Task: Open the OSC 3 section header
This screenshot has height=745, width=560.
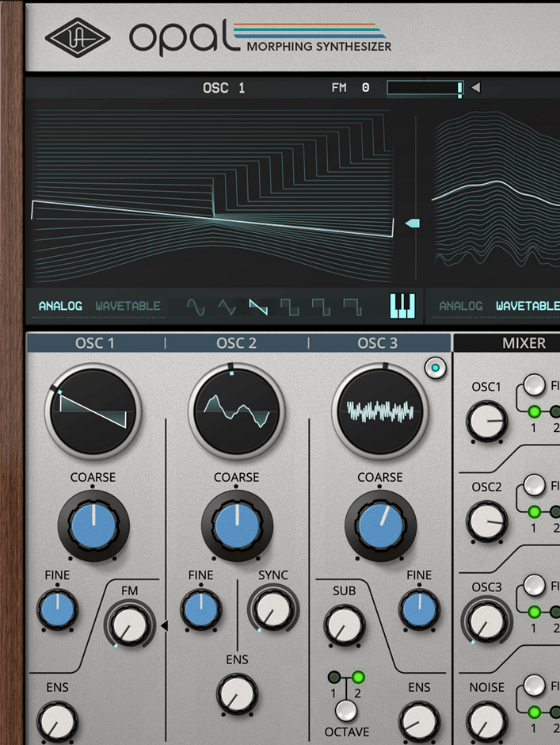Action: 378,343
